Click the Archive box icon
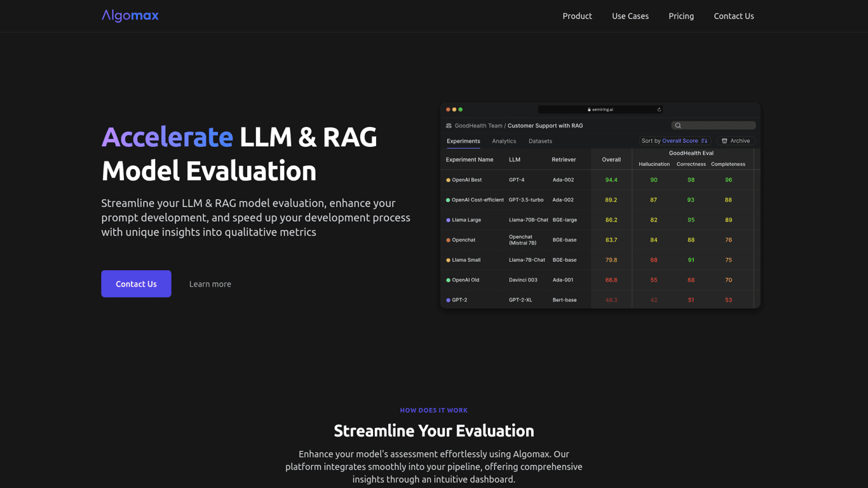Viewport: 868px width, 488px height. [x=724, y=141]
